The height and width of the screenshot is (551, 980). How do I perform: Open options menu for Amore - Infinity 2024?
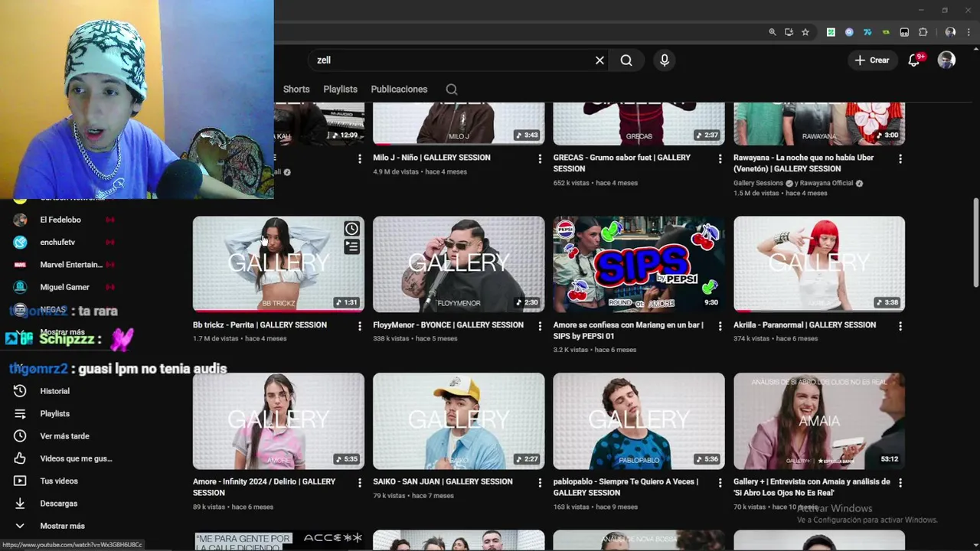pos(359,483)
